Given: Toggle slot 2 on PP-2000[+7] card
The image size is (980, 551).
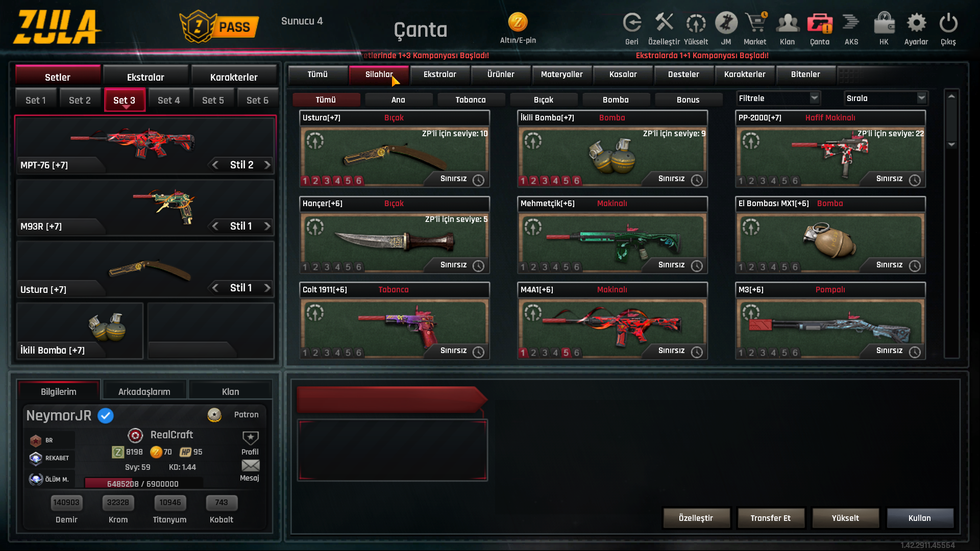Looking at the screenshot, I should pyautogui.click(x=751, y=181).
